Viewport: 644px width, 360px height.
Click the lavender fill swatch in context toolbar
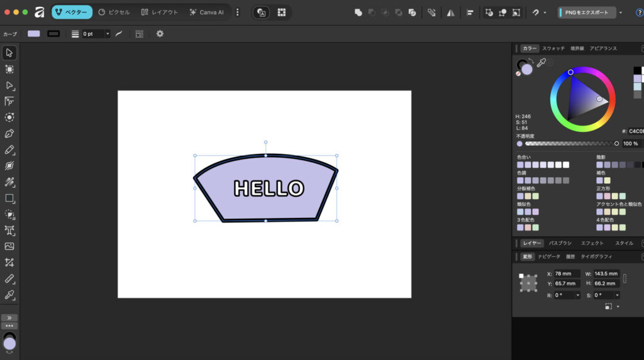pos(33,33)
